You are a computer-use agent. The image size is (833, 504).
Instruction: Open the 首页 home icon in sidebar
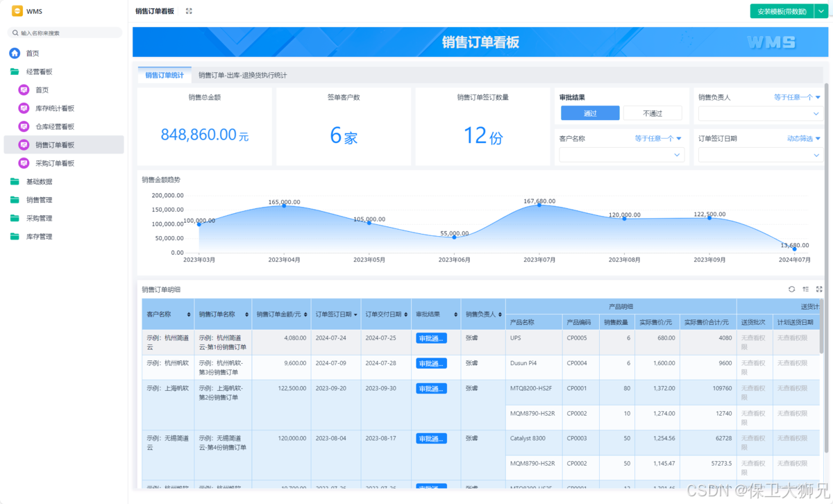click(15, 53)
